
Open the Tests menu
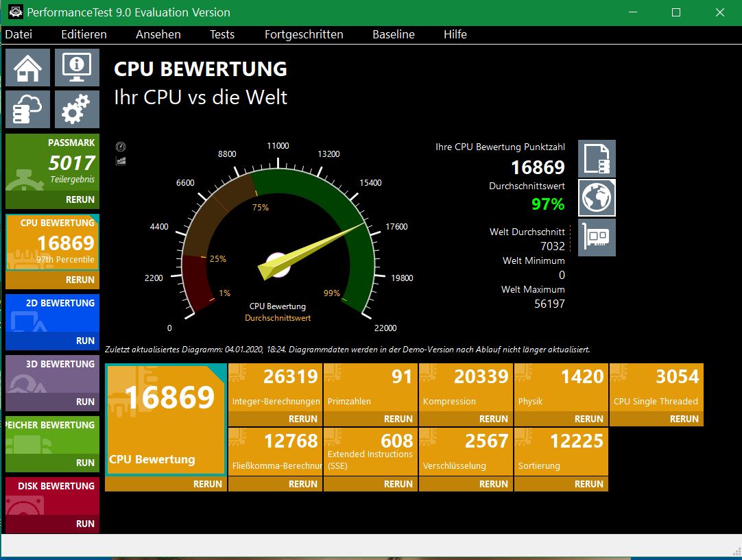click(222, 34)
